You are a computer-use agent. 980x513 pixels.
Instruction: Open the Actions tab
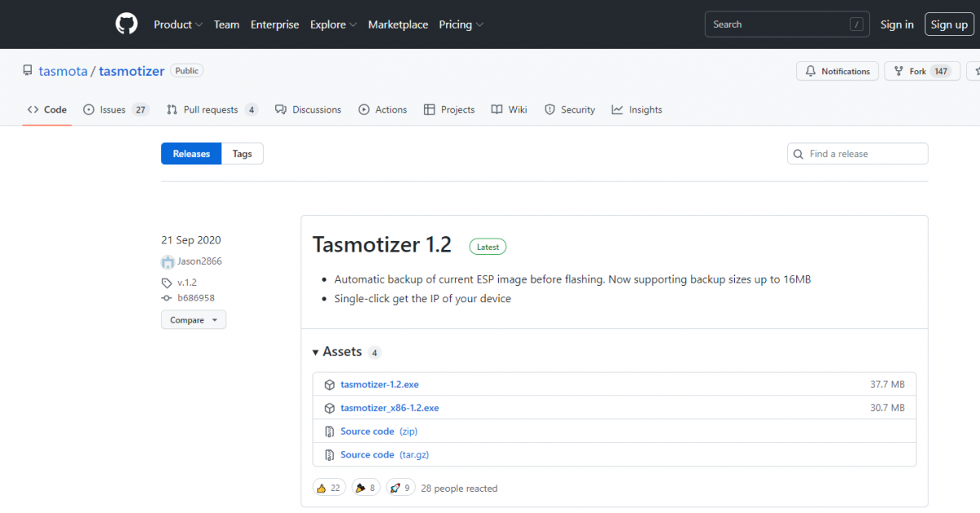pyautogui.click(x=382, y=109)
